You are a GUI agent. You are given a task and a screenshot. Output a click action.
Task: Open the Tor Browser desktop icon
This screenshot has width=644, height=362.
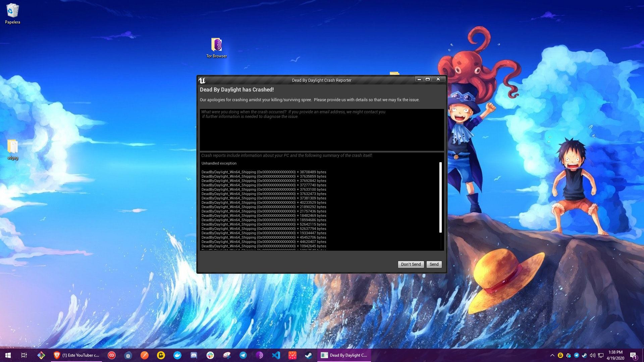(216, 48)
